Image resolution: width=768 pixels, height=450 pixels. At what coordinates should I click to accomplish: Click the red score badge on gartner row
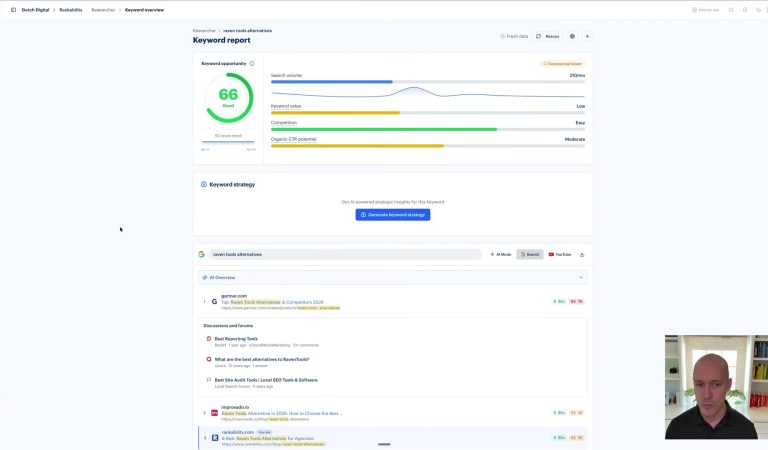[576, 302]
